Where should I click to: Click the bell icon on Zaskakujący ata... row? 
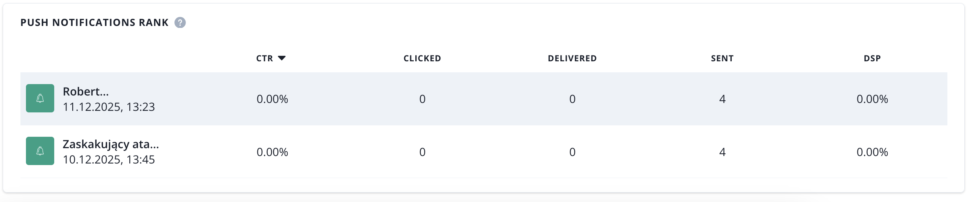[40, 151]
